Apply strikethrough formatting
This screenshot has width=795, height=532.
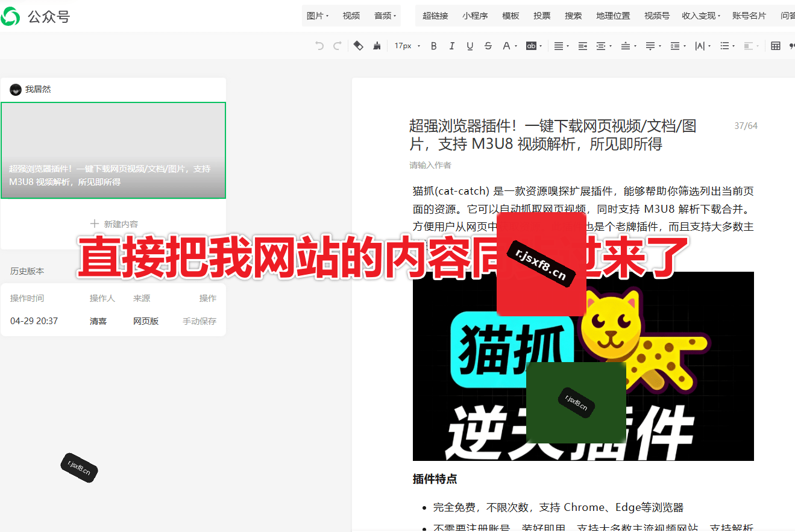pos(488,46)
